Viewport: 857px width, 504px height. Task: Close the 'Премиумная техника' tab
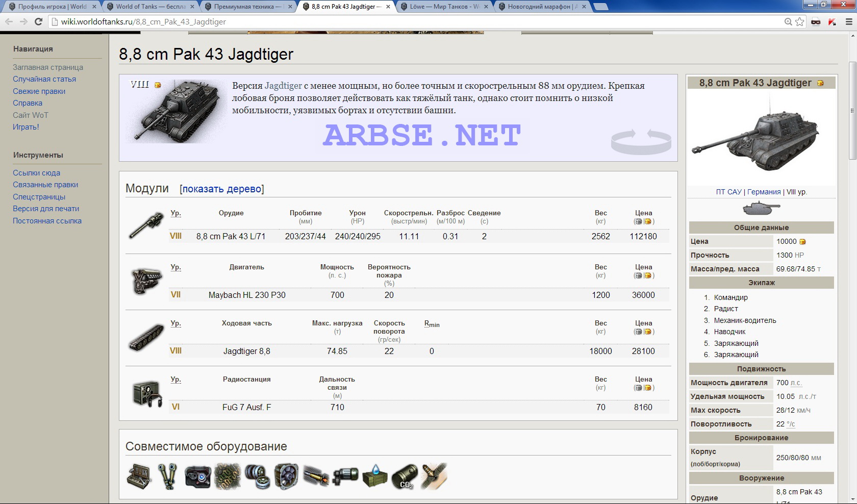pos(290,7)
